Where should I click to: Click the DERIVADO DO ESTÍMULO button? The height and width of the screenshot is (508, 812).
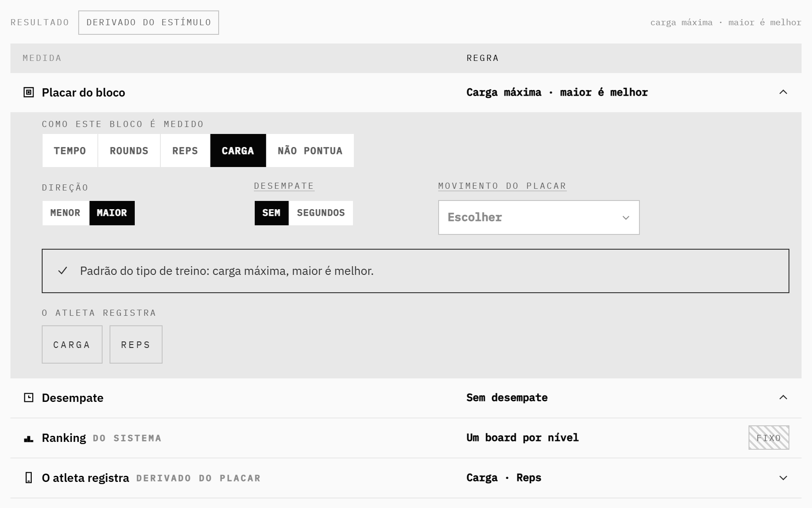click(x=149, y=23)
